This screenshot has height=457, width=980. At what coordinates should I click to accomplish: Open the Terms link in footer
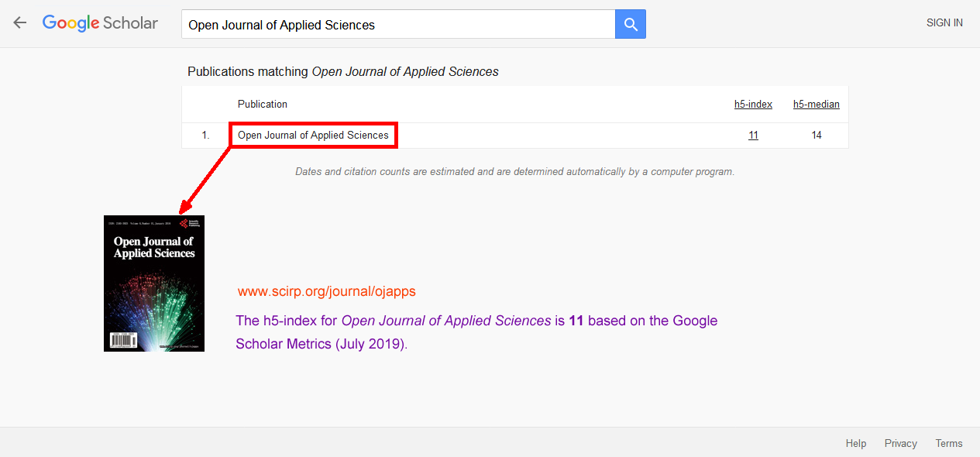coord(949,443)
